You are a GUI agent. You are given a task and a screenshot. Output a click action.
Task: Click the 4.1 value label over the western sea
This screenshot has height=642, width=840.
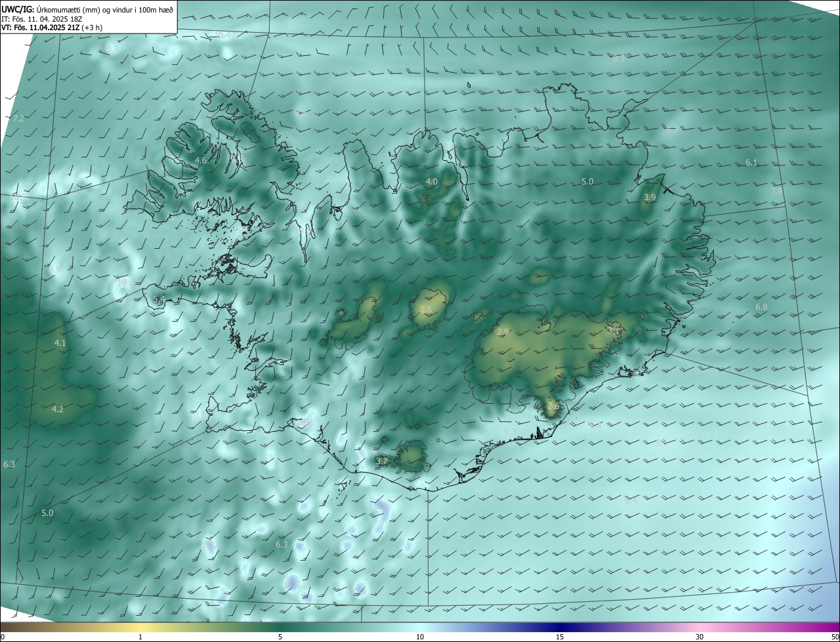tap(60, 343)
